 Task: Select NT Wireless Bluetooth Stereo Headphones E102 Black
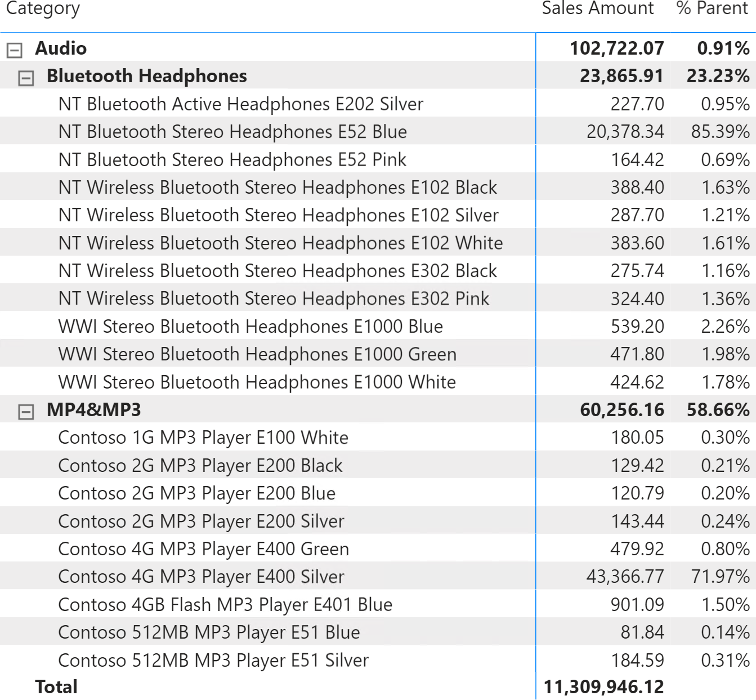pos(278,187)
